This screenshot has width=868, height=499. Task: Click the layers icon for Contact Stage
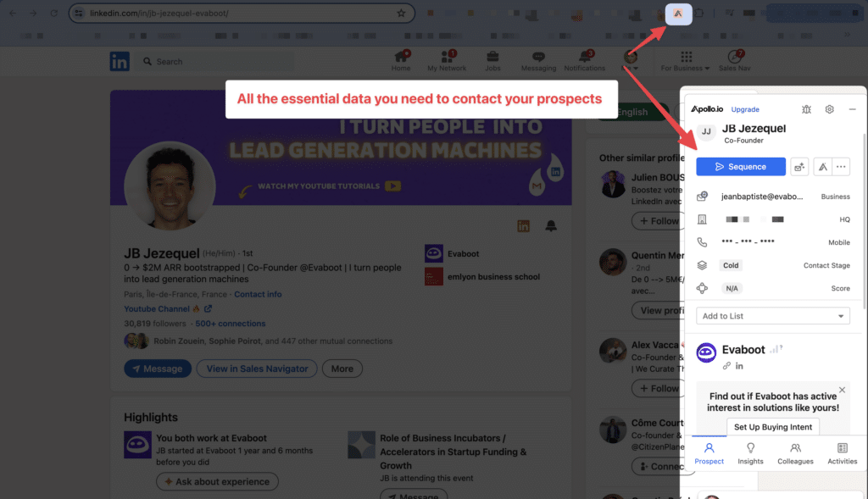tap(702, 265)
